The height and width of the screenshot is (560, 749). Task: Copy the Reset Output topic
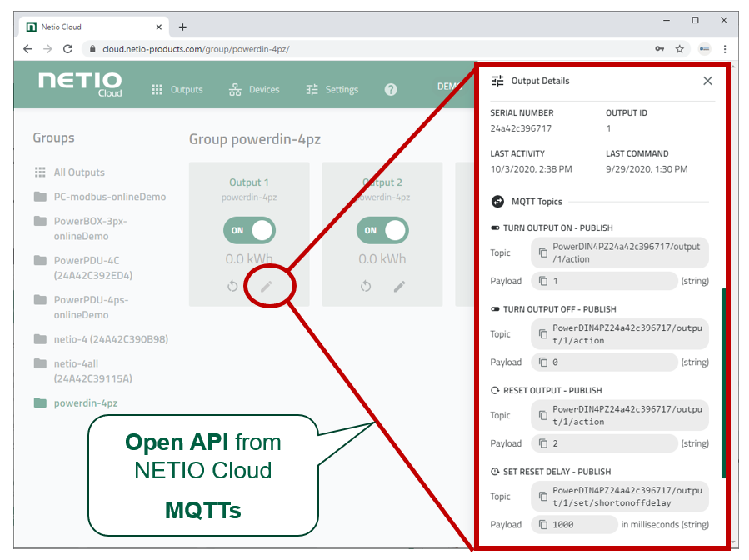click(543, 415)
